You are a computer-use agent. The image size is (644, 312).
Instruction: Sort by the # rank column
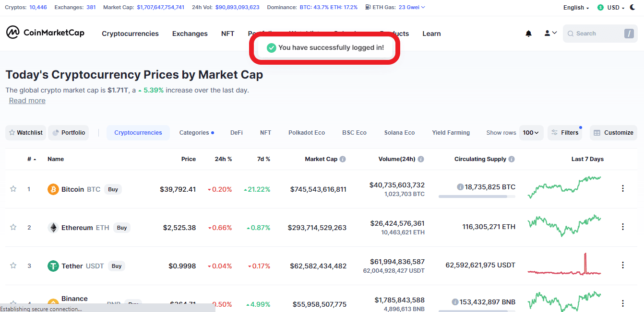point(32,159)
